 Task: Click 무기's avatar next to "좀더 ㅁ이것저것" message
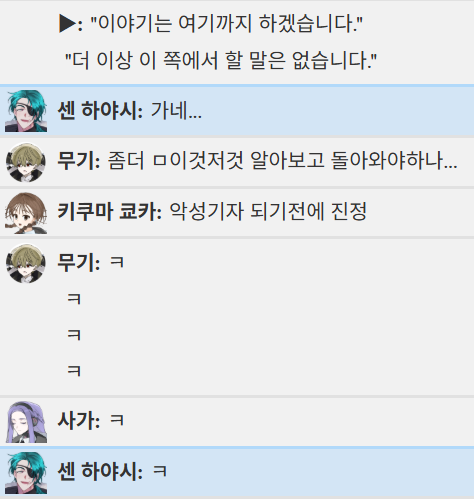[26, 162]
